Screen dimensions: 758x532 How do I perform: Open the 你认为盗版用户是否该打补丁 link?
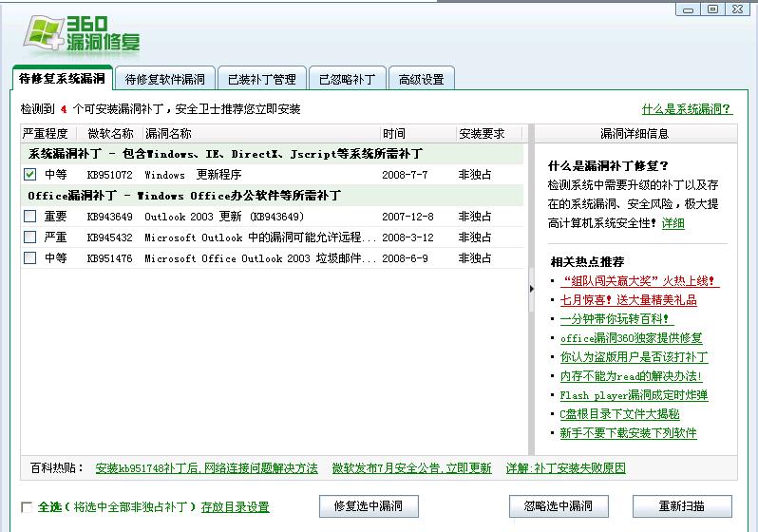[x=634, y=357]
